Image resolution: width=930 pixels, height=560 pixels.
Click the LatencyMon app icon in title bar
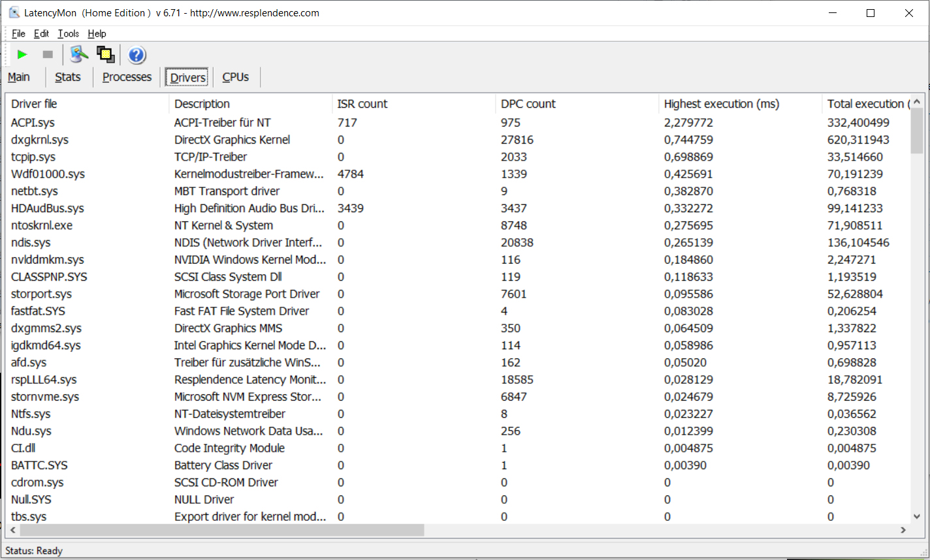pos(14,13)
